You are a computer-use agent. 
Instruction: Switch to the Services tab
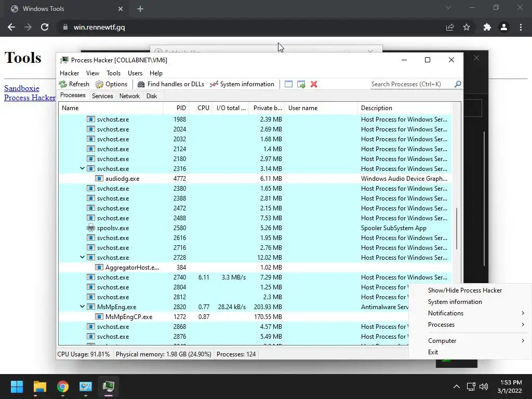[102, 96]
